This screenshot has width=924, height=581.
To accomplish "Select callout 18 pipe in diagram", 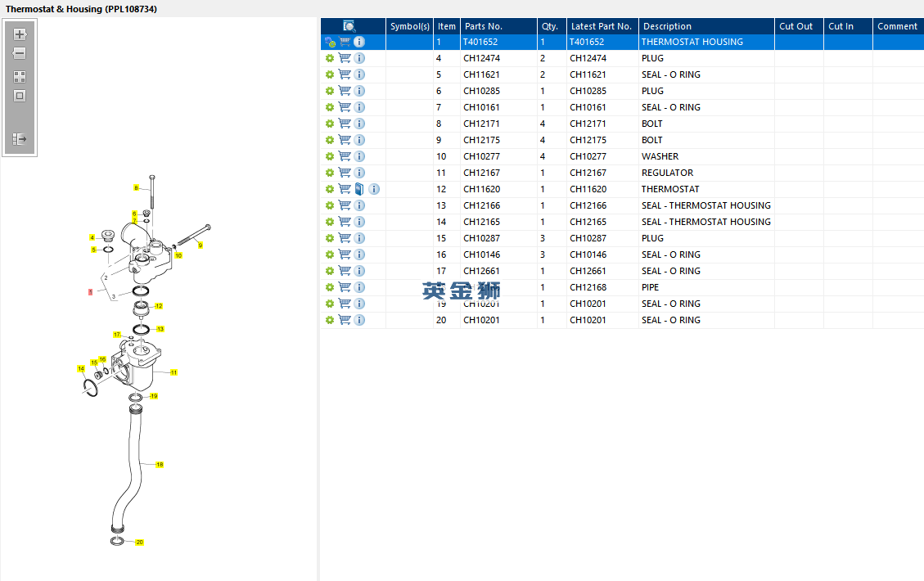I will click(160, 464).
